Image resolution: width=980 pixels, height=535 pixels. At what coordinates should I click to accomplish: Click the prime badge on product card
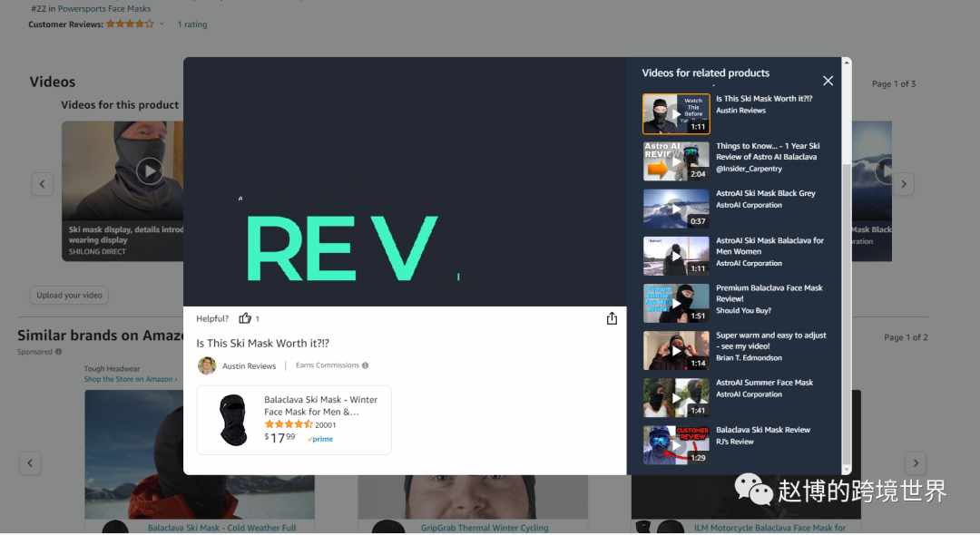point(320,440)
